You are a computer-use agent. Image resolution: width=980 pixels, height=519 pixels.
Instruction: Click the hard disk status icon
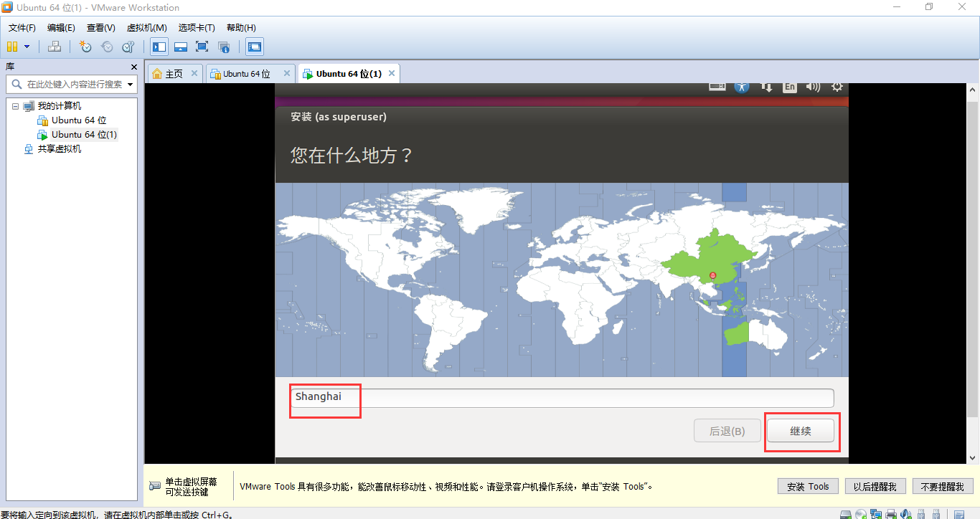pos(846,514)
